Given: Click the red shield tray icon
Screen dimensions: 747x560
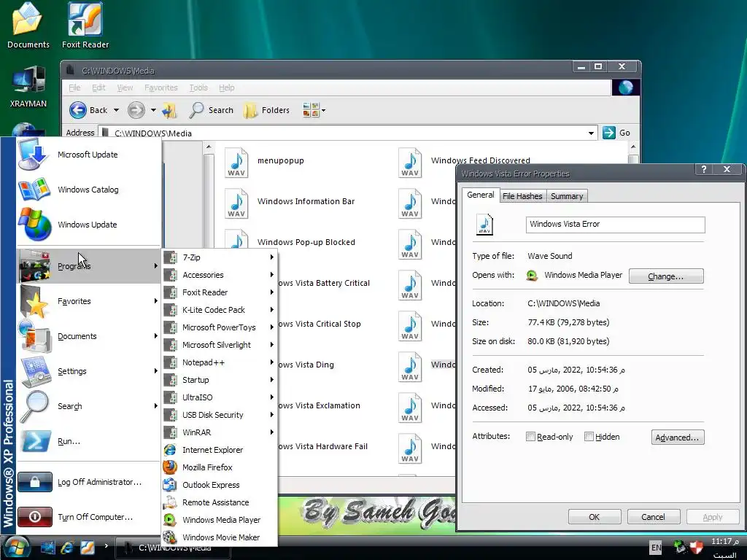Looking at the screenshot, I should coord(697,547).
